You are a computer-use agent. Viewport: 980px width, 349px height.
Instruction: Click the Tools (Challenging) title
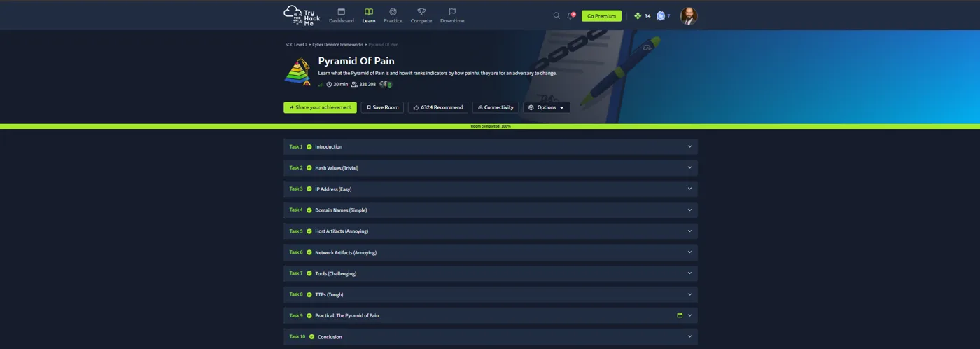tap(336, 273)
